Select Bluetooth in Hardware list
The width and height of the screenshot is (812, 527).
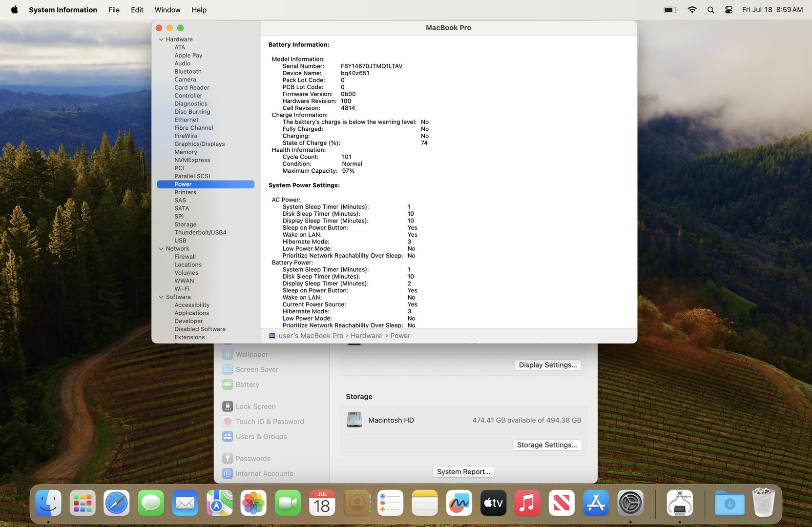(x=188, y=72)
